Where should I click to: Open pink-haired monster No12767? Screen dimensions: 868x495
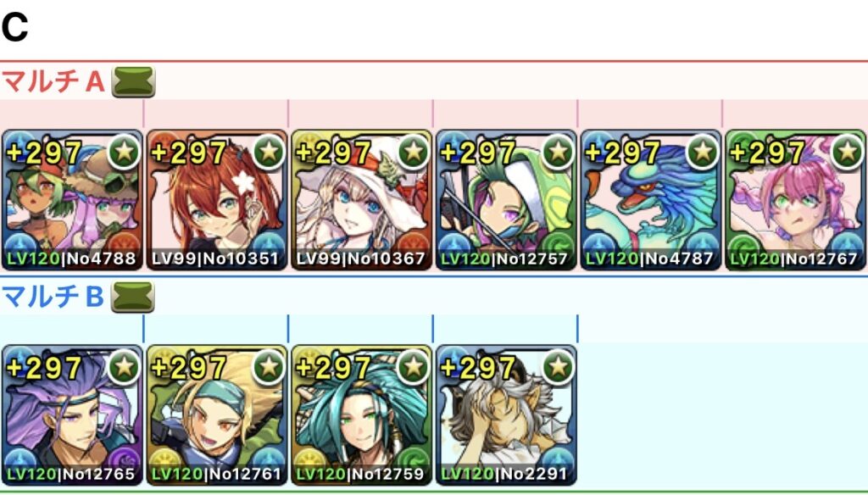[795, 200]
